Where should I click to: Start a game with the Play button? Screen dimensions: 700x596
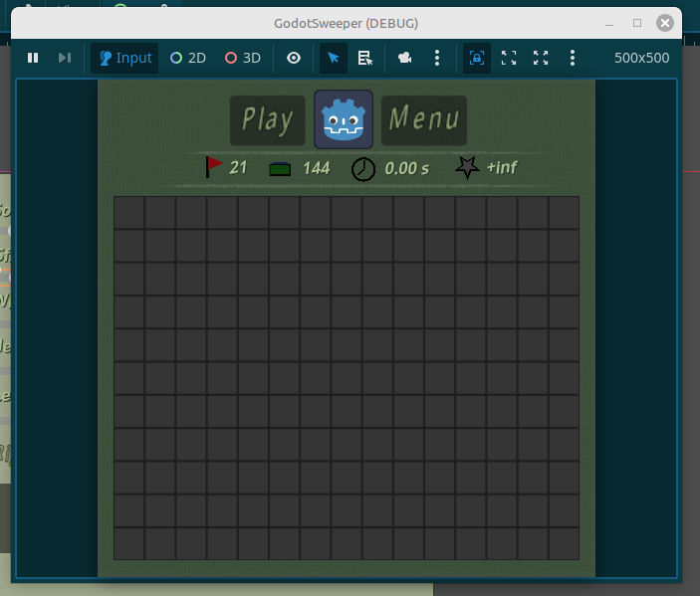[268, 120]
